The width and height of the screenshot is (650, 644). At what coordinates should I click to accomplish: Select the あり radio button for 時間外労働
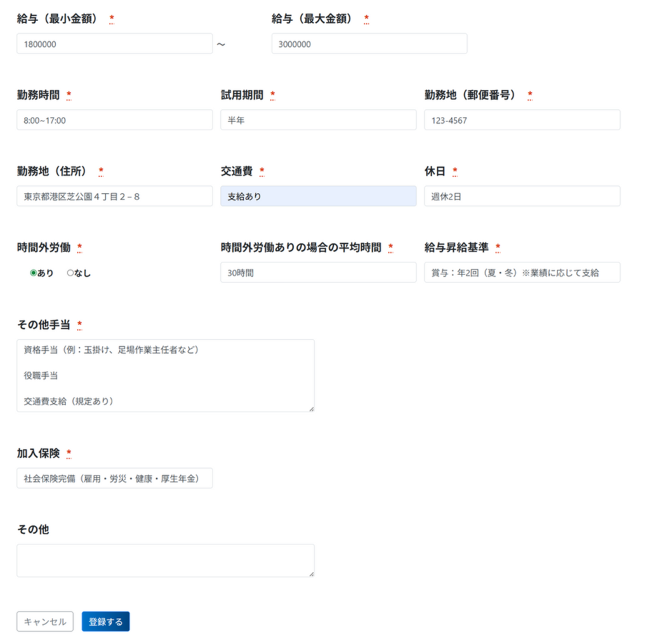tap(34, 273)
